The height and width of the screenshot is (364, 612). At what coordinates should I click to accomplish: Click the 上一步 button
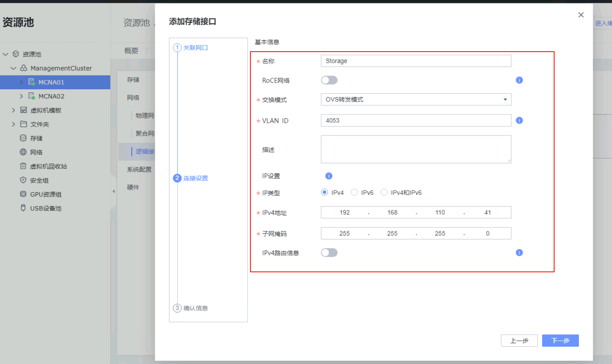point(519,340)
